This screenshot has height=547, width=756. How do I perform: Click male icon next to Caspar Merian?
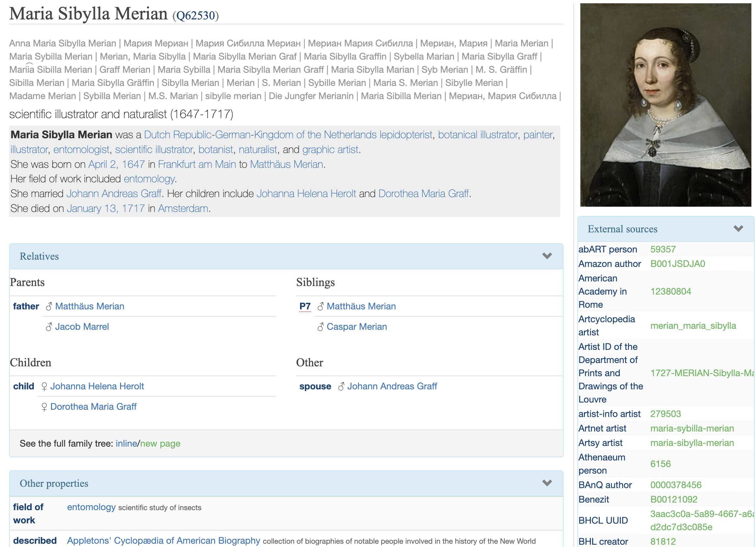point(321,327)
